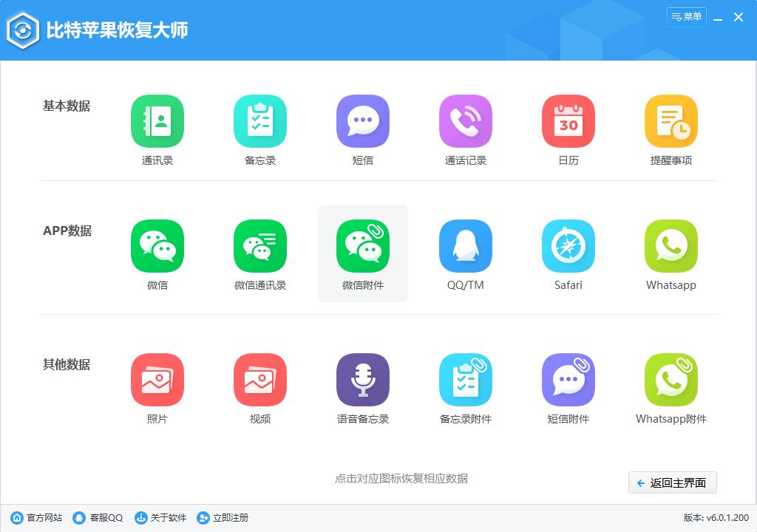Open the 菜单 menu in title bar

pos(687,16)
